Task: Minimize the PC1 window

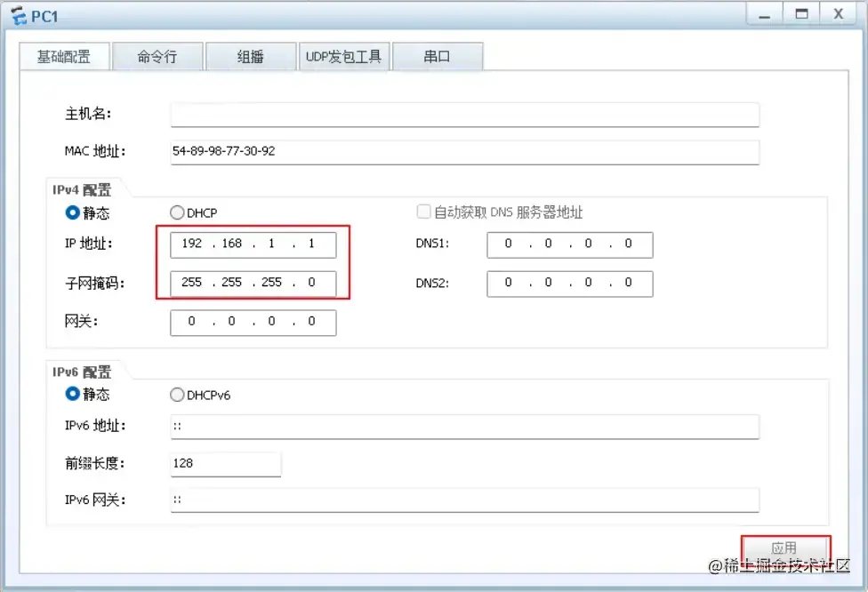Action: click(764, 14)
